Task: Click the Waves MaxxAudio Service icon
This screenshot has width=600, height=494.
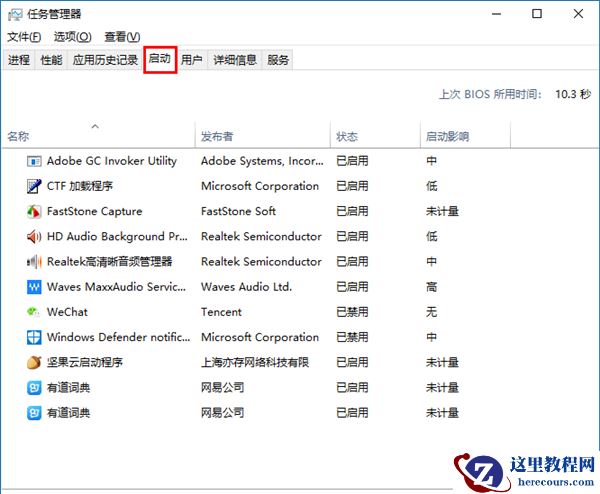Action: 34,287
